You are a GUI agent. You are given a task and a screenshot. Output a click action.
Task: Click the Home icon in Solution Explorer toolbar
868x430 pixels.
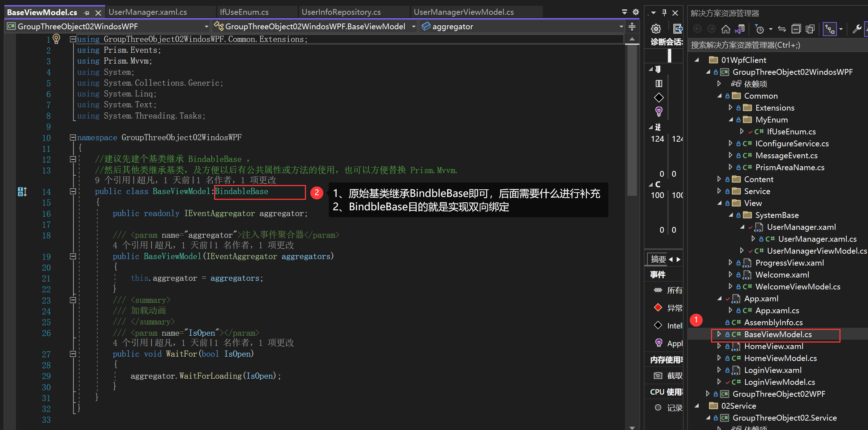point(726,29)
